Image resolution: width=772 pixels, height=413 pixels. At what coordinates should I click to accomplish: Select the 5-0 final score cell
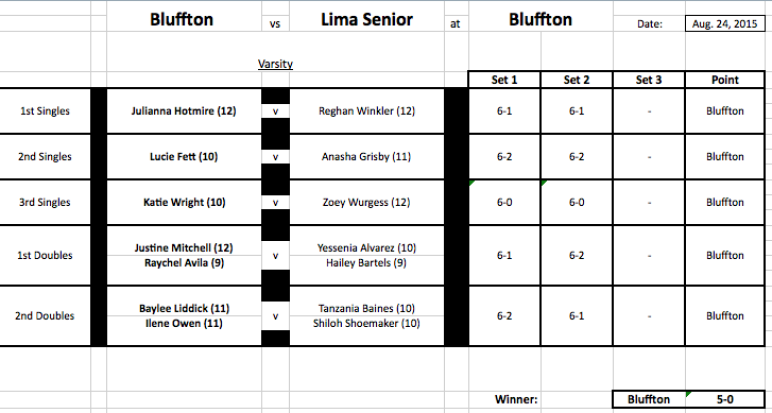tap(725, 399)
